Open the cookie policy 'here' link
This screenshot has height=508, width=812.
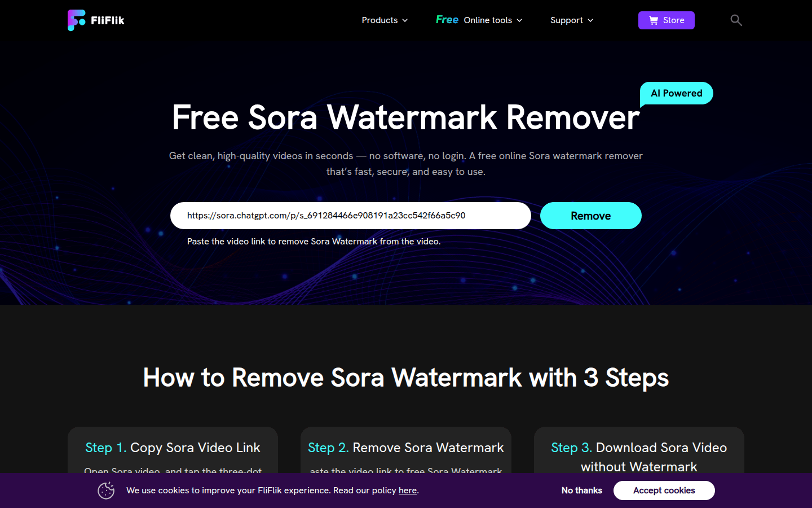click(408, 491)
